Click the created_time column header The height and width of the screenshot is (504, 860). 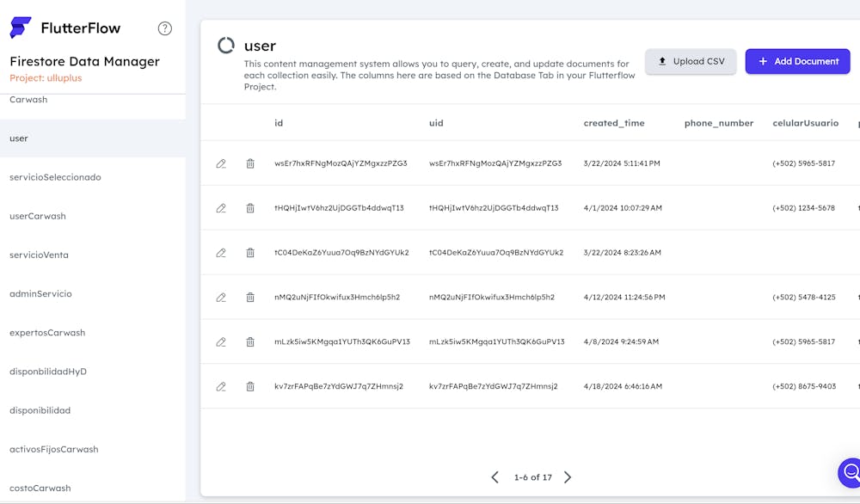(x=613, y=123)
